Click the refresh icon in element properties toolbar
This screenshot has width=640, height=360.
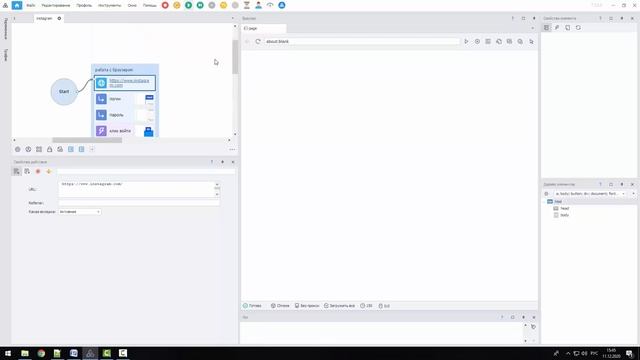tap(578, 28)
